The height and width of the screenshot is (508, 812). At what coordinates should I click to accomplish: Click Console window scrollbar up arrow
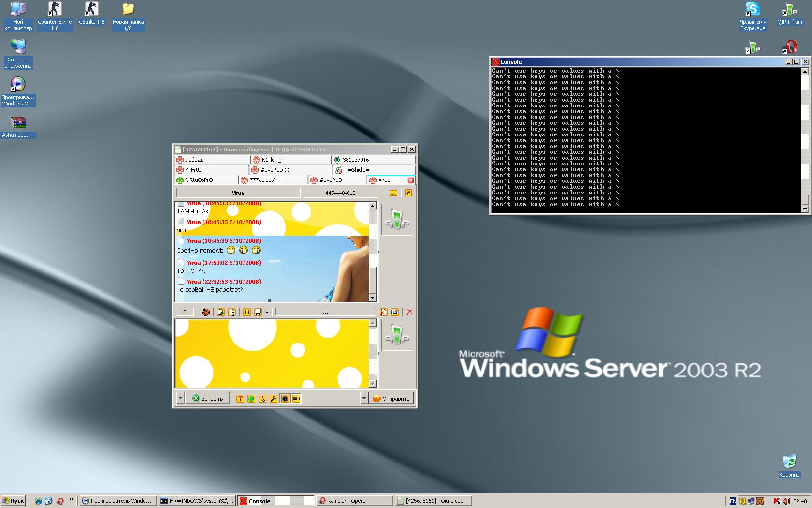coord(805,71)
